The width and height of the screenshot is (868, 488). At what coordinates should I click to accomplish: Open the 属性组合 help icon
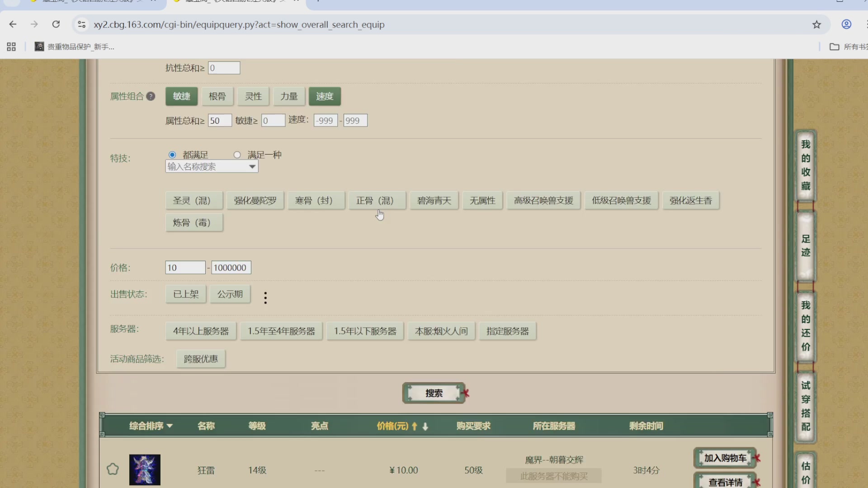[151, 96]
